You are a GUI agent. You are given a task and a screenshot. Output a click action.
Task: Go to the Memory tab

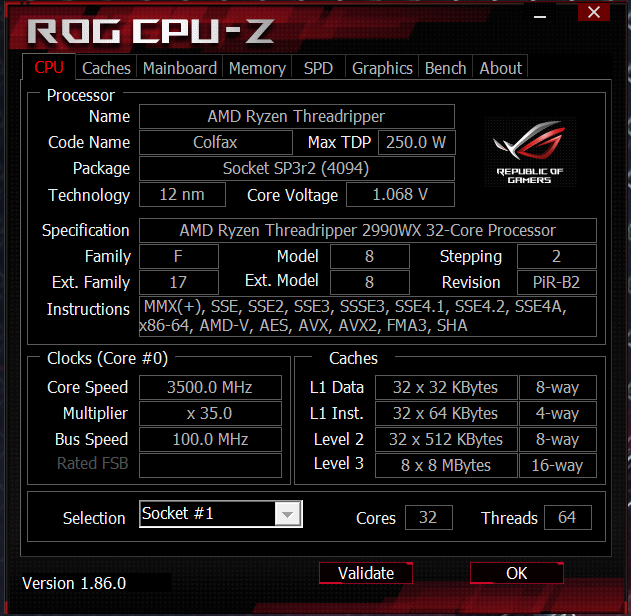[257, 68]
